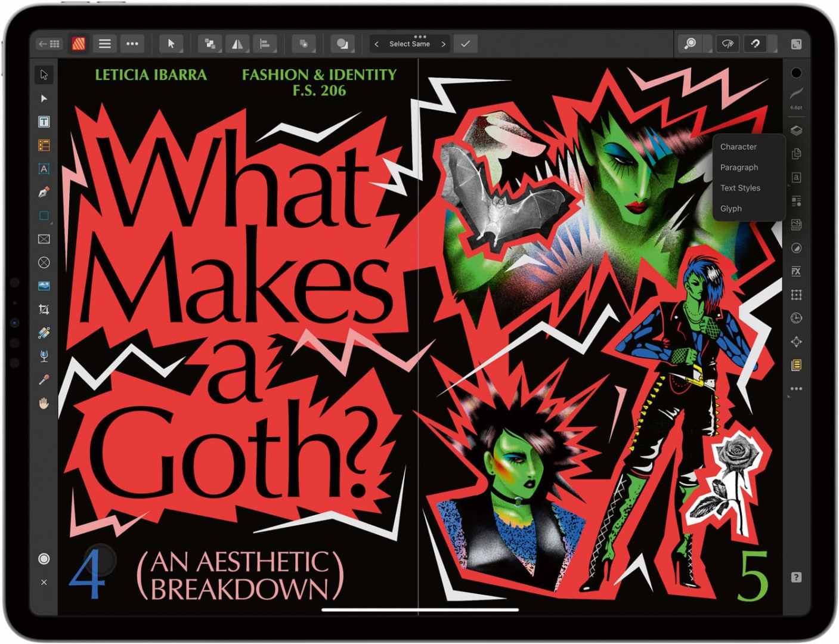The image size is (839, 644).
Task: Open the History panel
Action: [796, 318]
